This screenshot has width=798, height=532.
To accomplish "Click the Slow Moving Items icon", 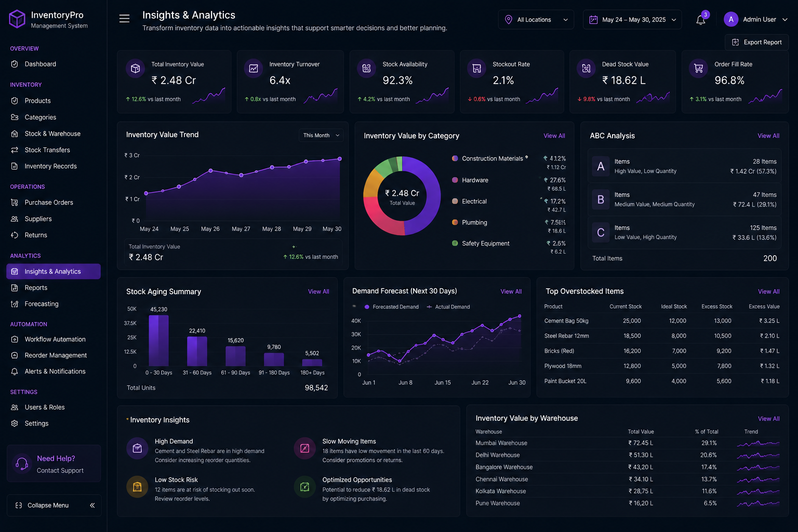I will 305,448.
